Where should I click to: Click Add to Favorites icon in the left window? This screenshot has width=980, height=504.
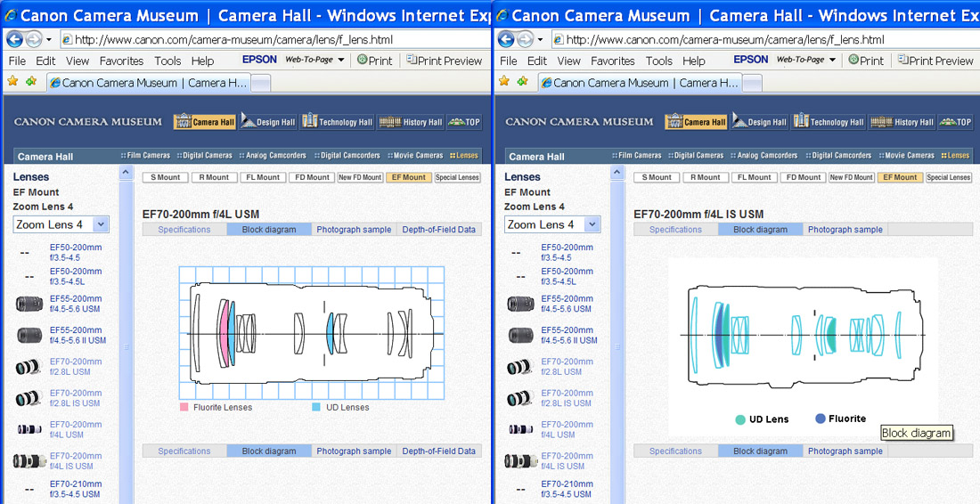(31, 81)
